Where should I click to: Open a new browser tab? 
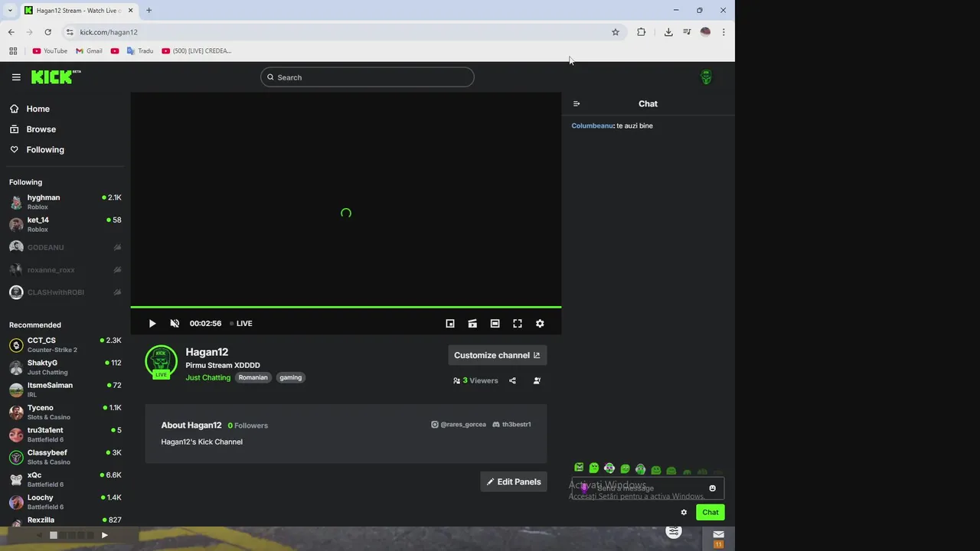click(149, 11)
